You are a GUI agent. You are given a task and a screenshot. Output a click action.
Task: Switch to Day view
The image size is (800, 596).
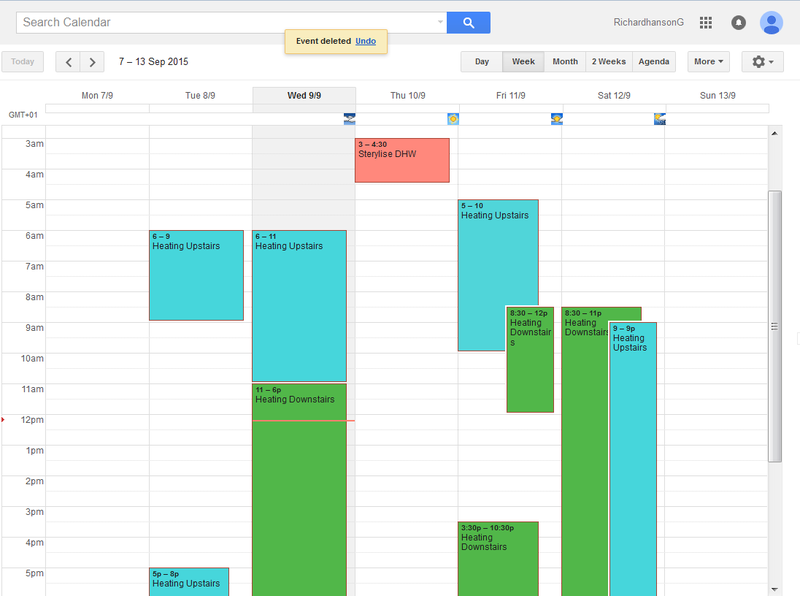pyautogui.click(x=482, y=62)
